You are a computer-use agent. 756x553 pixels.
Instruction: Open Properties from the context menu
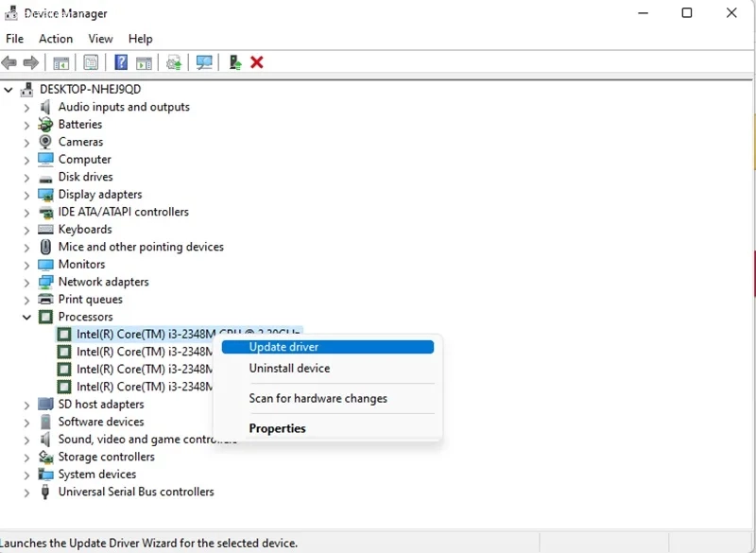click(277, 428)
